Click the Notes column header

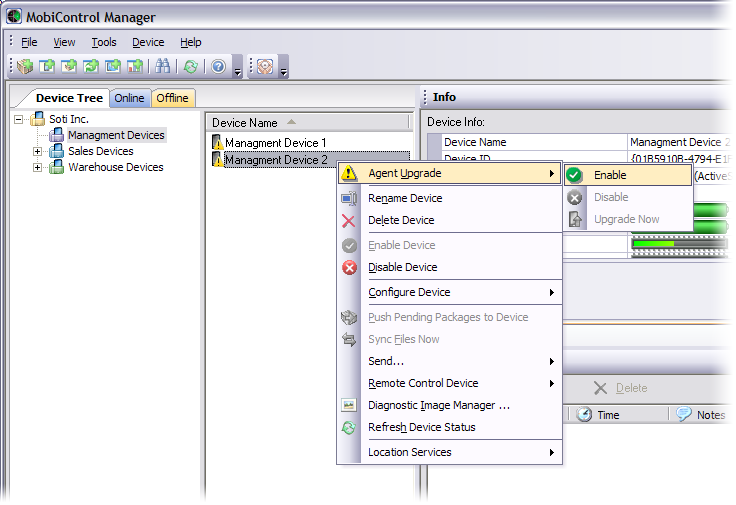[702, 415]
